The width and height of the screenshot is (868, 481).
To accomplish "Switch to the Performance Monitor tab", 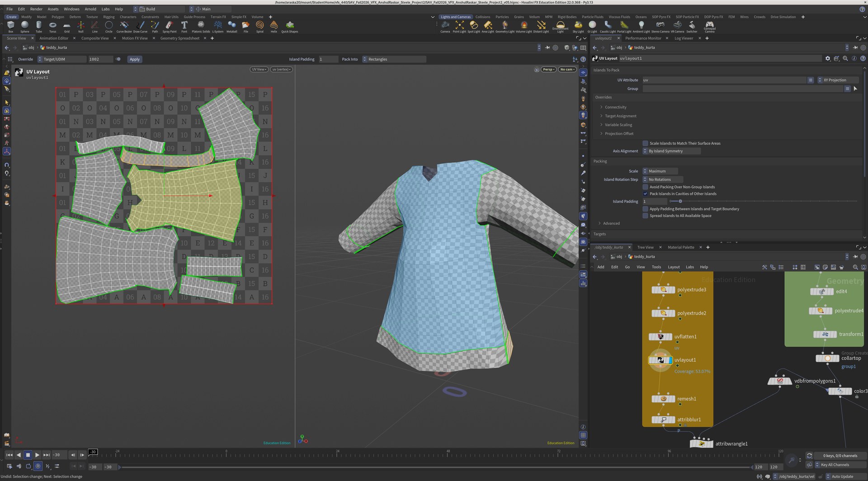I will click(x=643, y=38).
